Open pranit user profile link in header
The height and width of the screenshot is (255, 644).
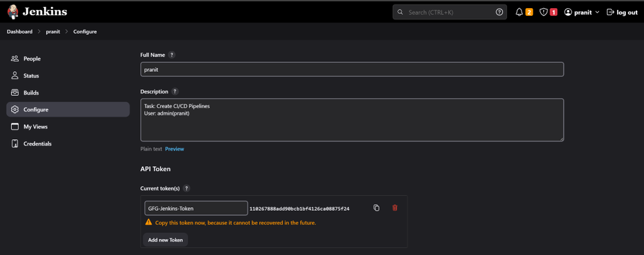coord(583,13)
